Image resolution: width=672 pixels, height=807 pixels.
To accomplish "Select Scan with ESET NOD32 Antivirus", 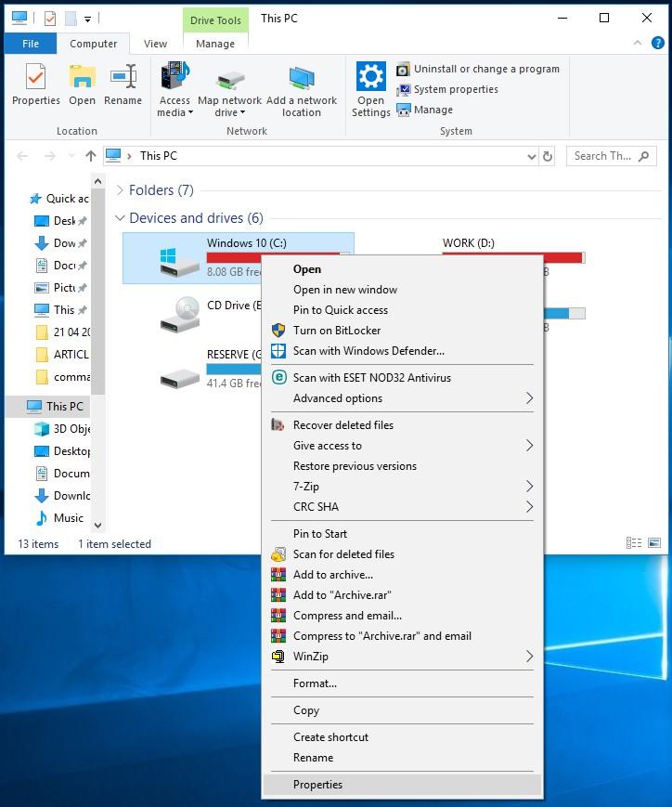I will point(403,378).
